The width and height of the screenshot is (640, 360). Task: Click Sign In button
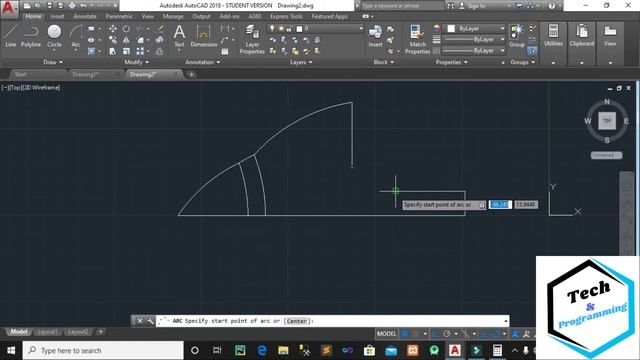click(x=476, y=6)
